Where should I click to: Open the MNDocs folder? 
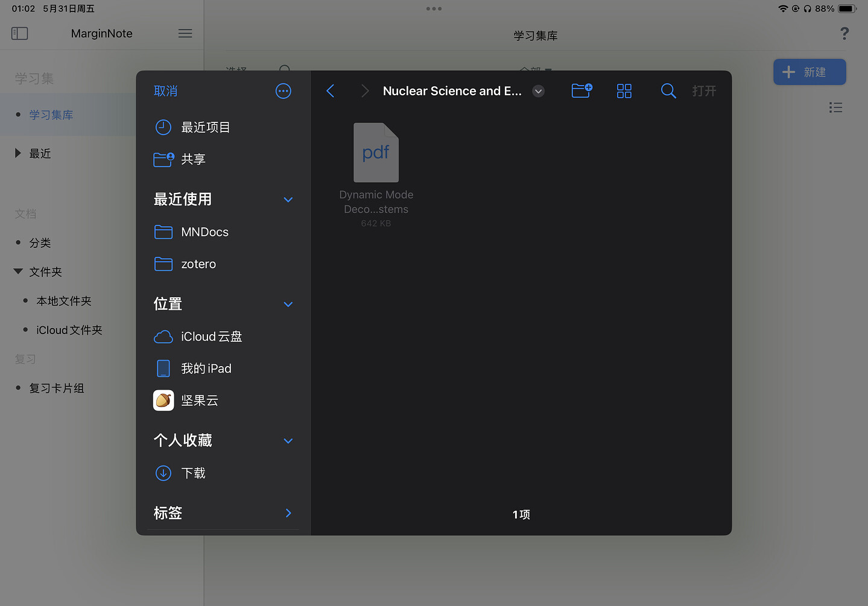pyautogui.click(x=204, y=232)
